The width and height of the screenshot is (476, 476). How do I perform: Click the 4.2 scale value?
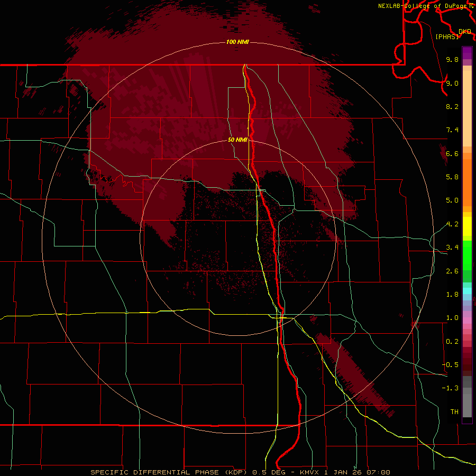(452, 224)
